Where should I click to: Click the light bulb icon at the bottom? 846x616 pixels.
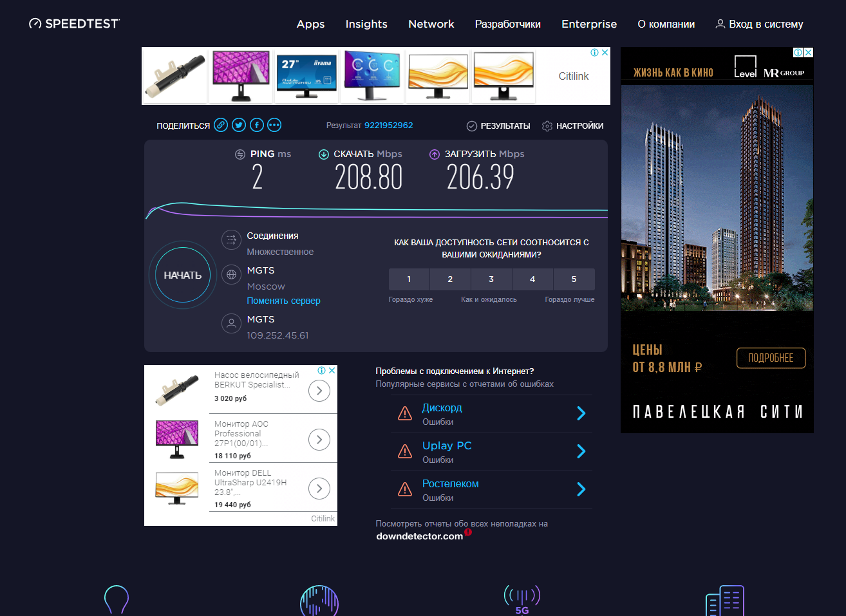(x=117, y=600)
